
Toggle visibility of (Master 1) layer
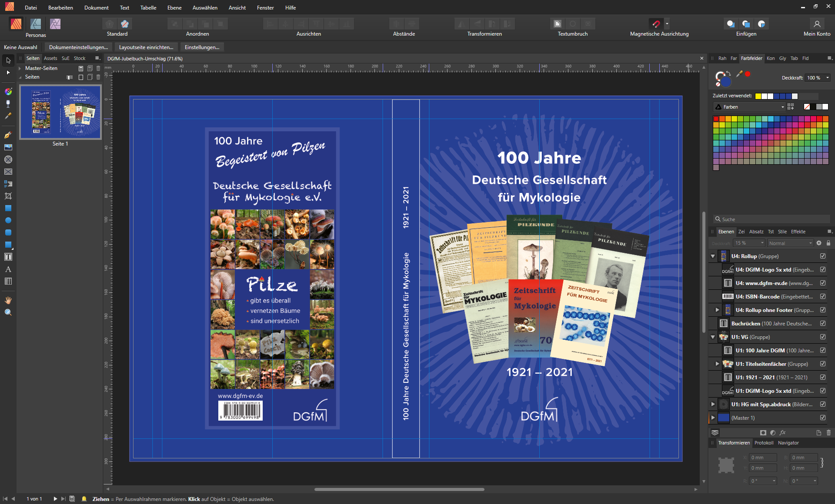tap(823, 418)
